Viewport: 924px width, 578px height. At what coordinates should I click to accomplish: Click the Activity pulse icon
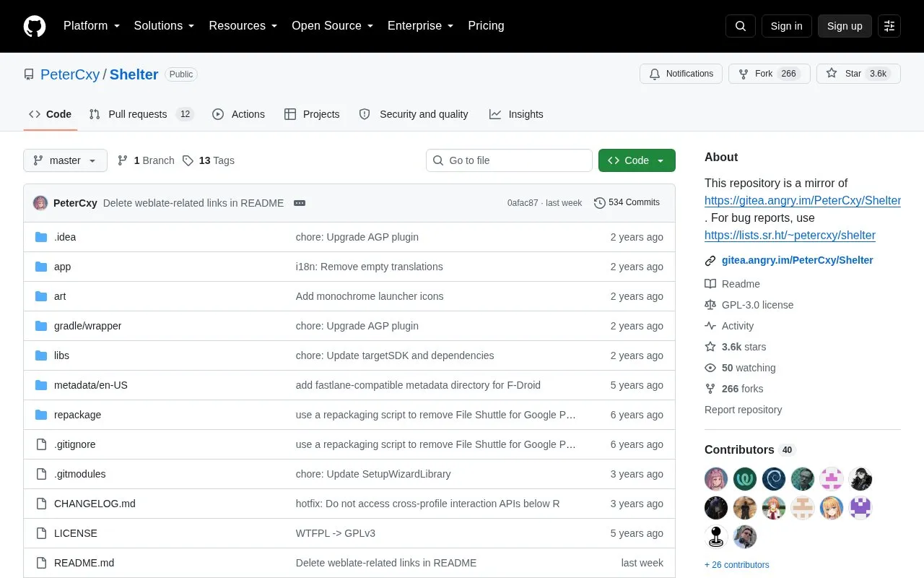click(x=710, y=326)
